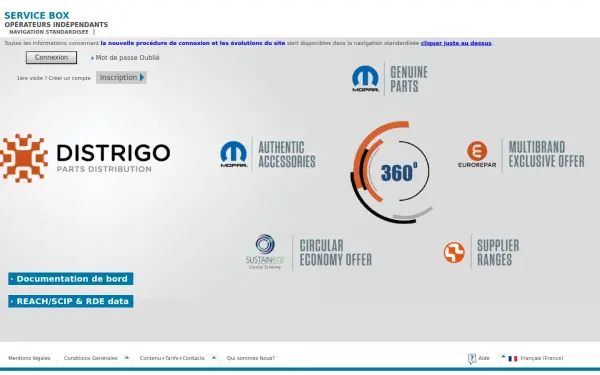600x375 pixels.
Task: Open Mentions légales in the footer
Action: pyautogui.click(x=29, y=358)
